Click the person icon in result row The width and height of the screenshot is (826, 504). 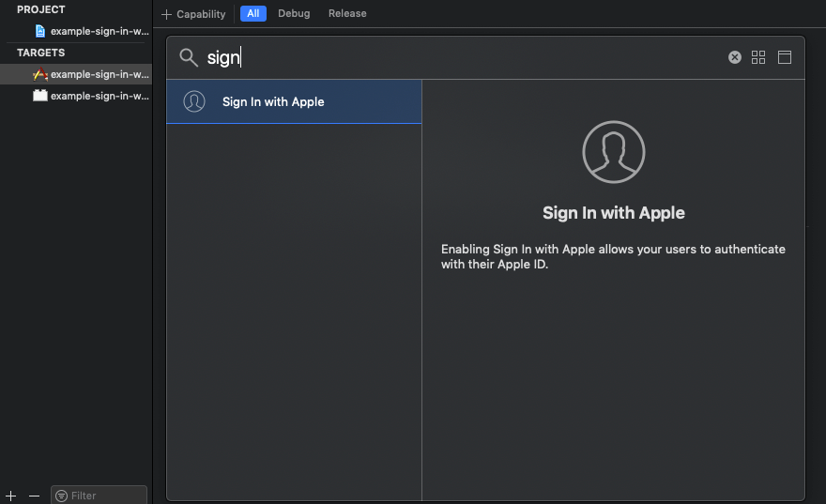[194, 101]
